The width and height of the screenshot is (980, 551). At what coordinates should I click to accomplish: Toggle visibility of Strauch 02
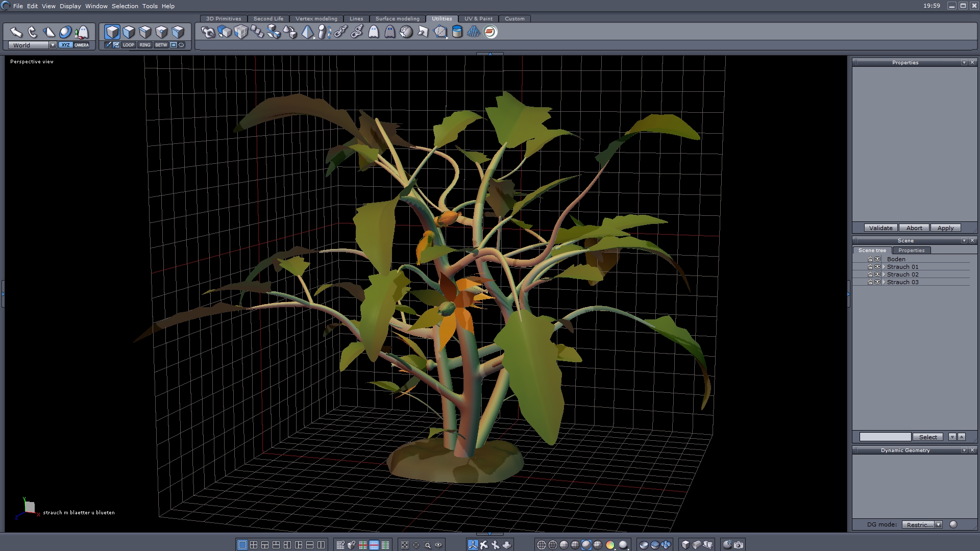(877, 274)
